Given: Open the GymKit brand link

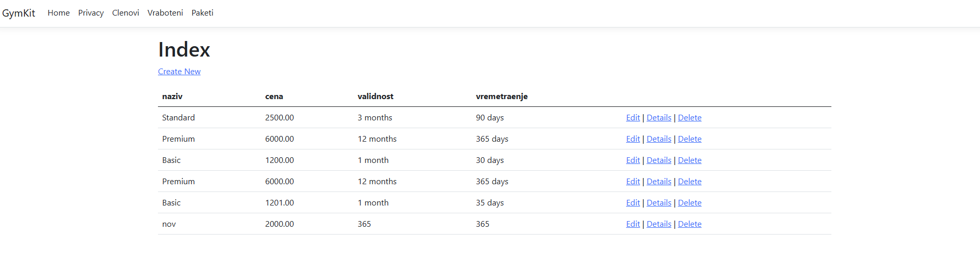Looking at the screenshot, I should (x=19, y=13).
